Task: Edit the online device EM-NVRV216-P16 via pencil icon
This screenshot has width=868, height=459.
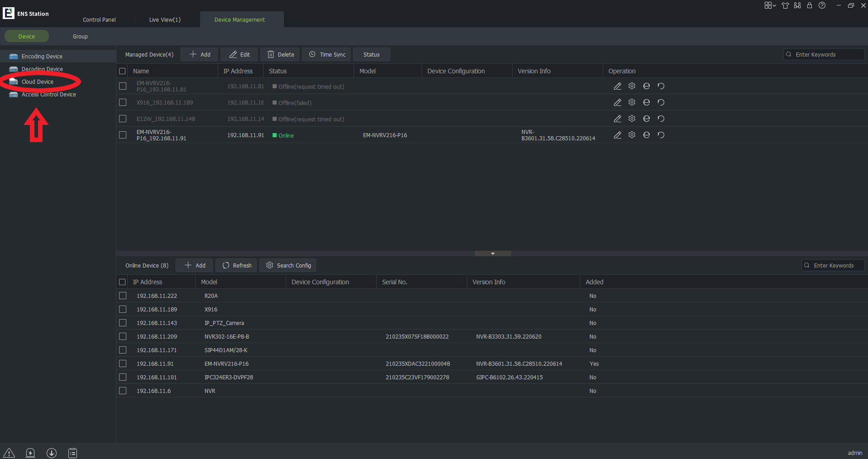Action: click(617, 134)
